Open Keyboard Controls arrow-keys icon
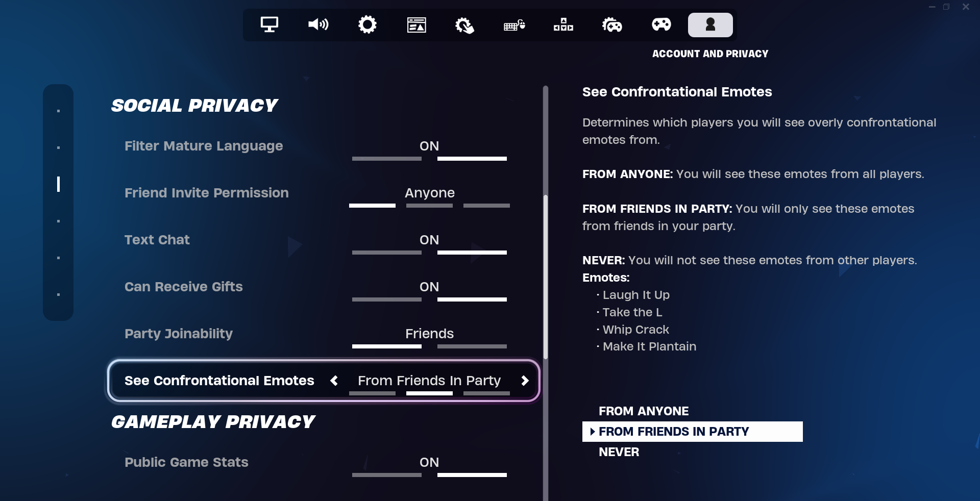Screen dimensions: 980x501 [563, 24]
